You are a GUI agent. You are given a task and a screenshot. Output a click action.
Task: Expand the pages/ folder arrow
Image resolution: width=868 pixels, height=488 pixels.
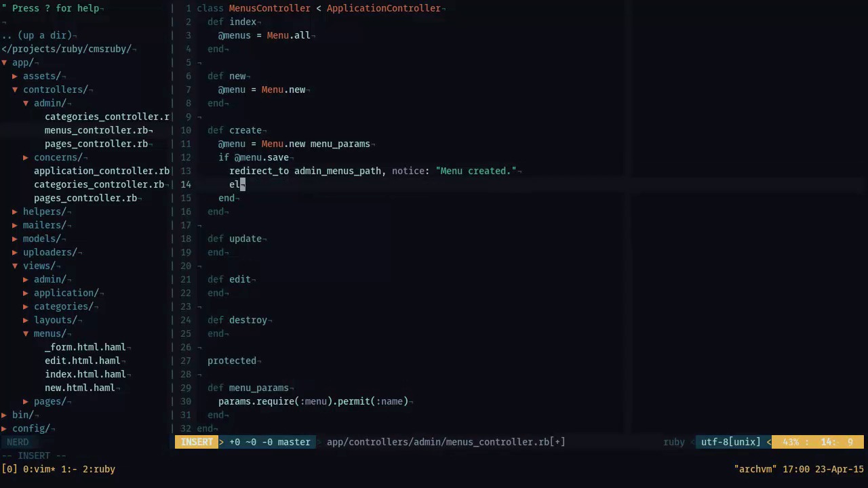(26, 401)
